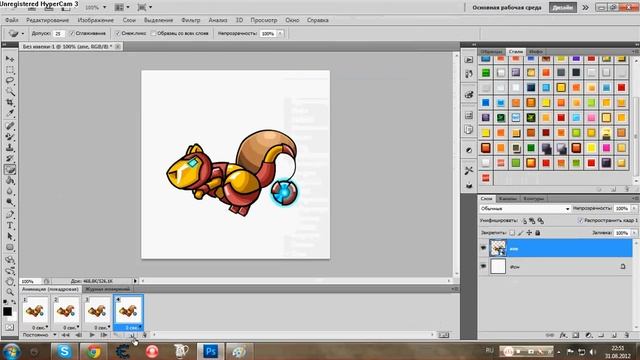Apply the pink style swatch

click(591, 118)
